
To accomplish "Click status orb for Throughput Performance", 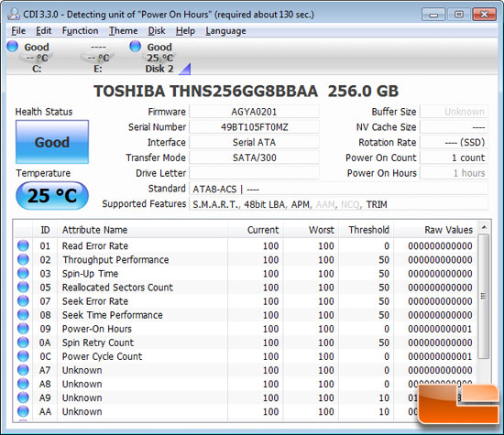I will point(23,259).
